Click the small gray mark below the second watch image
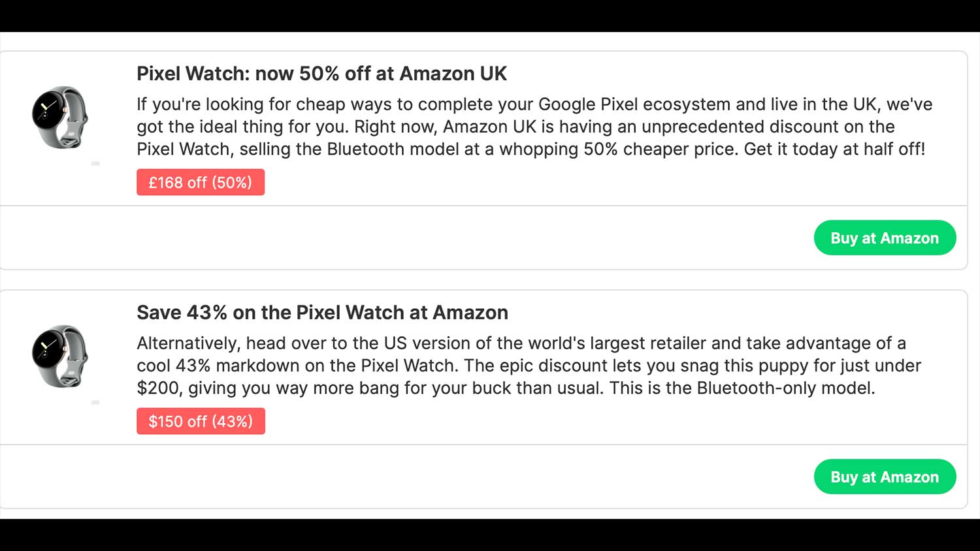 95,402
